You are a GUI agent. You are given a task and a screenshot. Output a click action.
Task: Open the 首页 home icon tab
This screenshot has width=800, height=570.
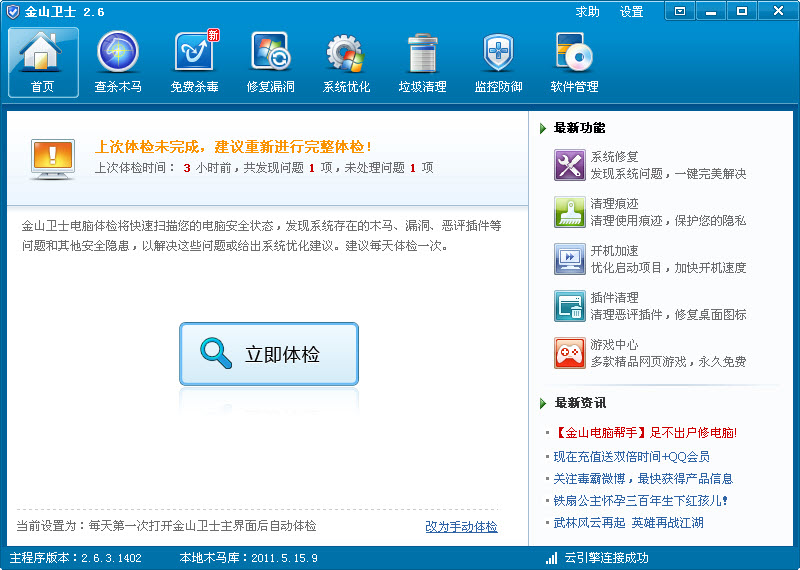[43, 62]
